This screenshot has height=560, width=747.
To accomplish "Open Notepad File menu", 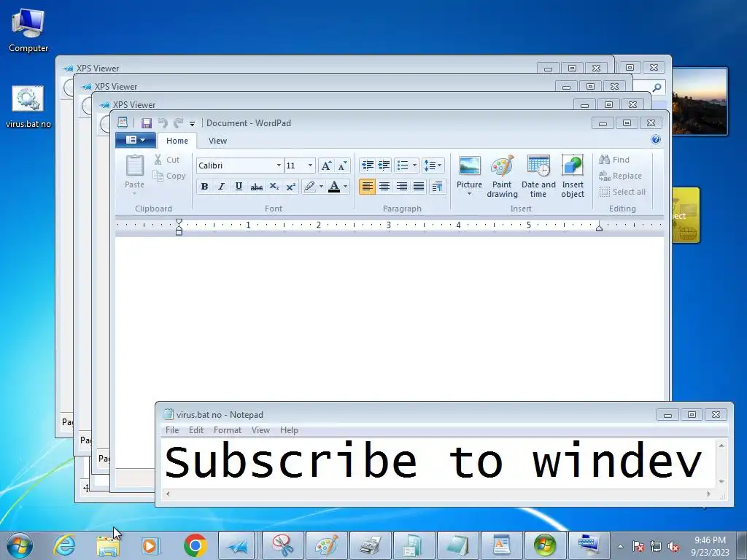I will pyautogui.click(x=172, y=430).
